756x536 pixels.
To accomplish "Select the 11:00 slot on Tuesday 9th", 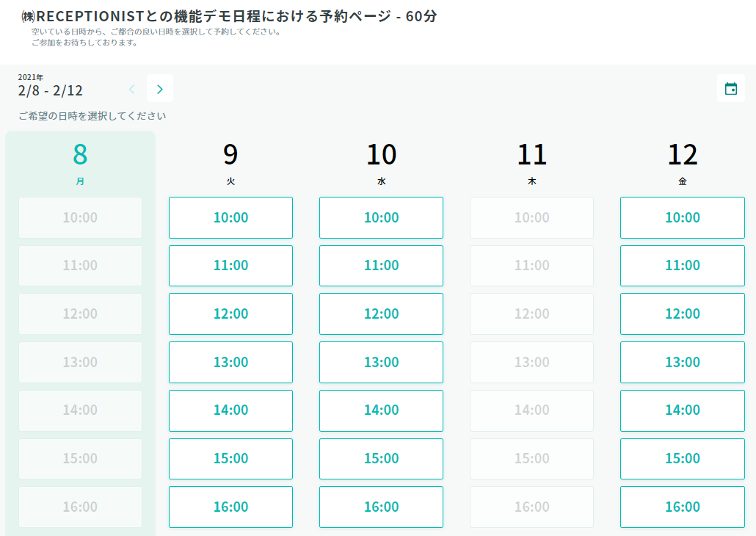I will tap(230, 266).
